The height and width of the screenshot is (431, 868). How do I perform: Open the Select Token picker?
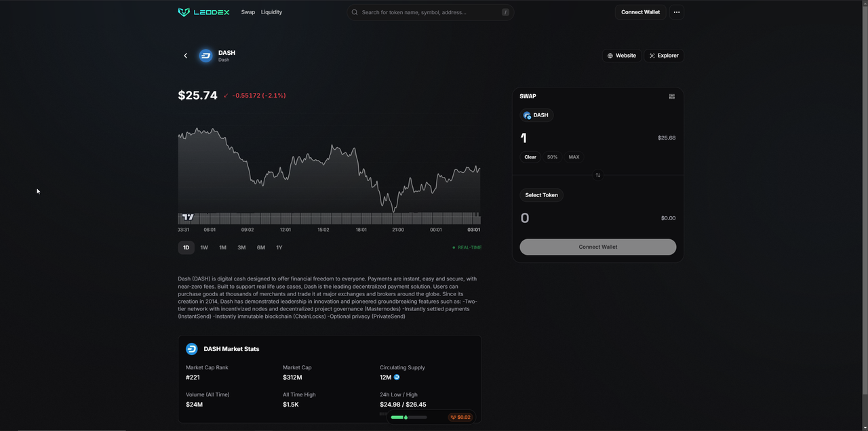(x=541, y=195)
